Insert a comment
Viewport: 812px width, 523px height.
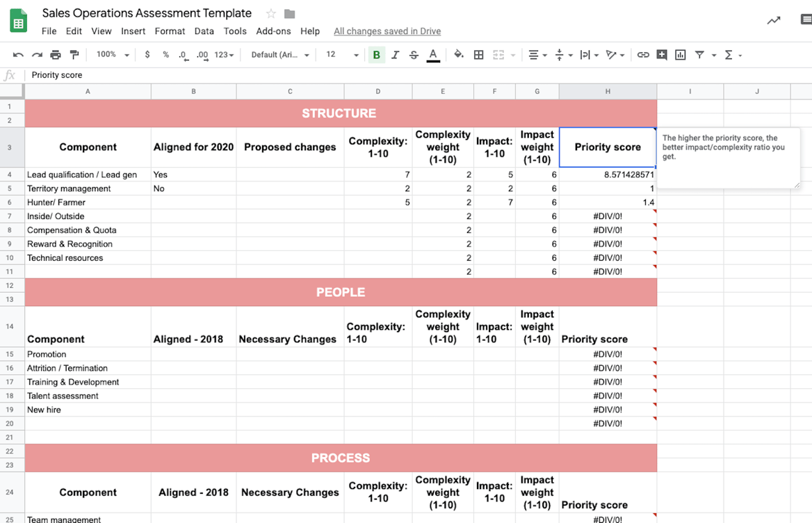click(x=662, y=54)
